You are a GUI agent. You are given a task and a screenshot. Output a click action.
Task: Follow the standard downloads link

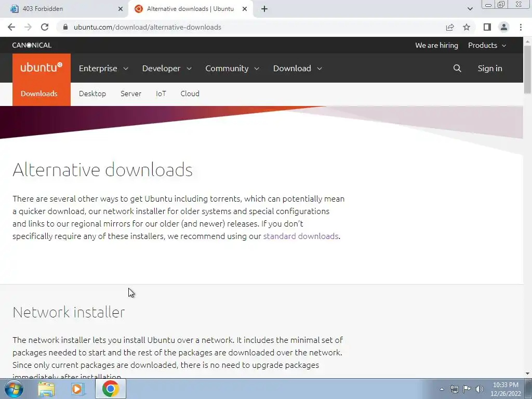coord(301,236)
